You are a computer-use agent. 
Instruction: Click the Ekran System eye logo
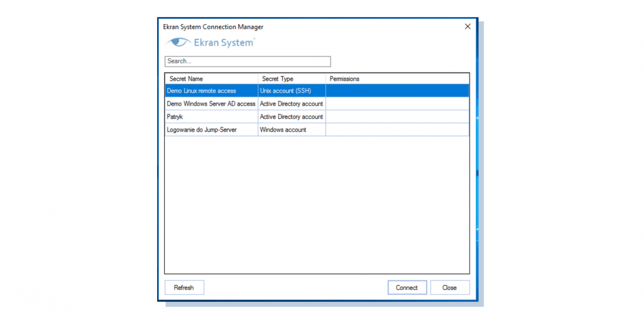point(178,42)
